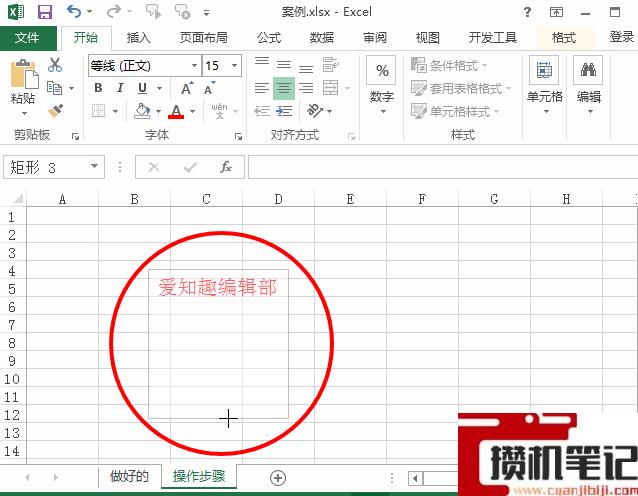The height and width of the screenshot is (496, 638).
Task: Open the text orientation tool
Action: tap(315, 110)
